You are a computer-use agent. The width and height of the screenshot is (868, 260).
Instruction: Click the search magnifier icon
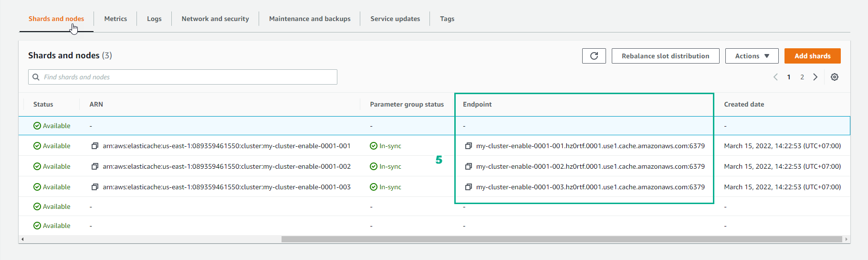point(36,77)
